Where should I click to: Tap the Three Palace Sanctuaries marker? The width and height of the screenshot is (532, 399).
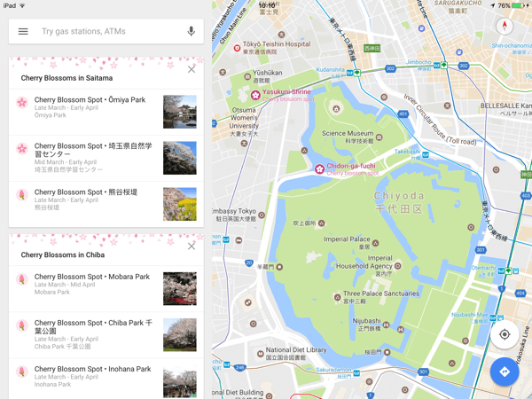tap(337, 297)
